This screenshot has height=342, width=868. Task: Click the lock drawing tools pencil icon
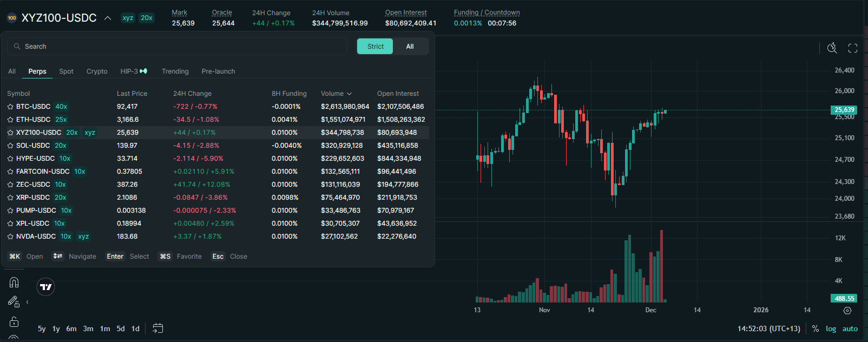click(x=14, y=302)
